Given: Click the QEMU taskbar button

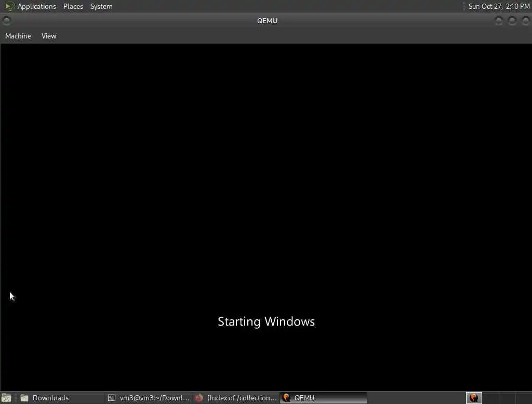Looking at the screenshot, I should click(324, 398).
